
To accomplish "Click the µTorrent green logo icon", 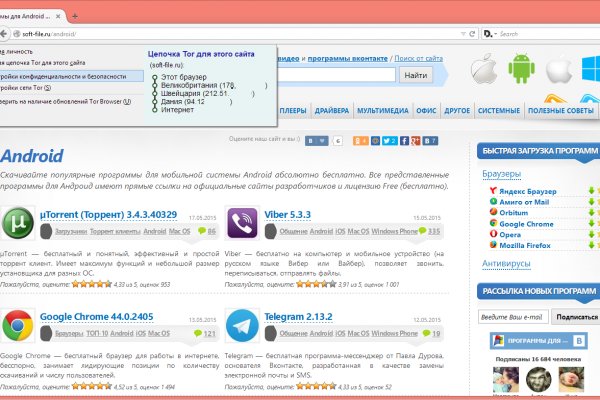I will pos(17,223).
